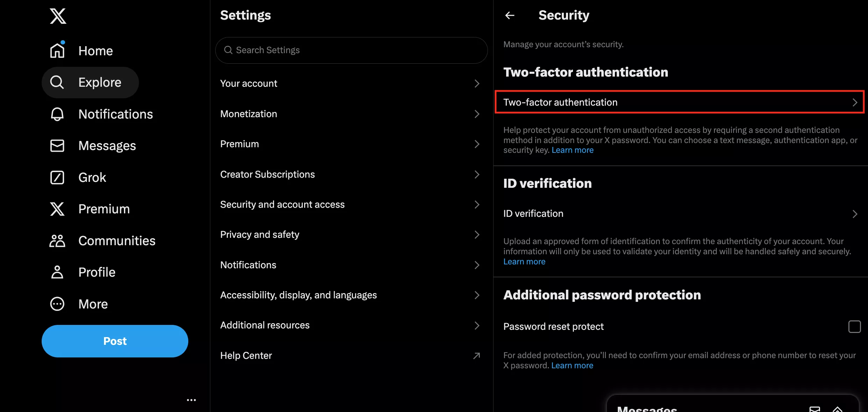Open Grok from the sidebar icon
Screen dimensions: 868x412
57,177
